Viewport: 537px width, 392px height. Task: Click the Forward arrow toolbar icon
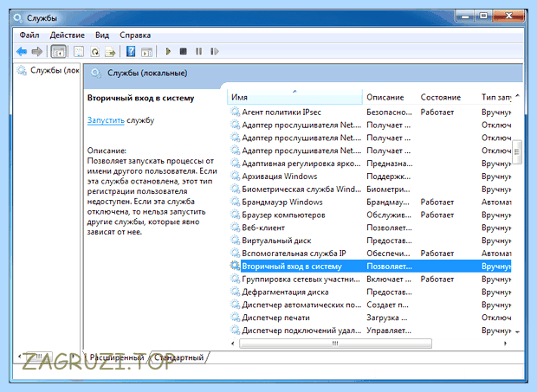(x=36, y=52)
